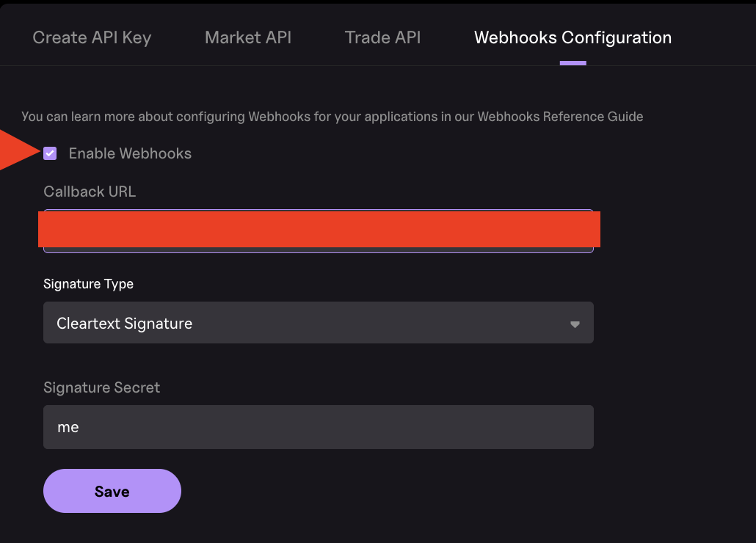Click the Signature Secret label
Viewport: 756px width, 543px height.
(x=102, y=387)
